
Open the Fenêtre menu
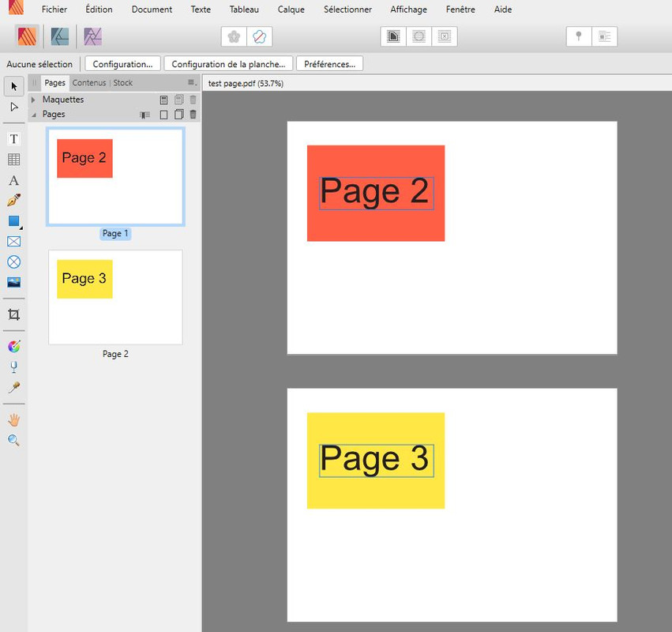point(460,9)
